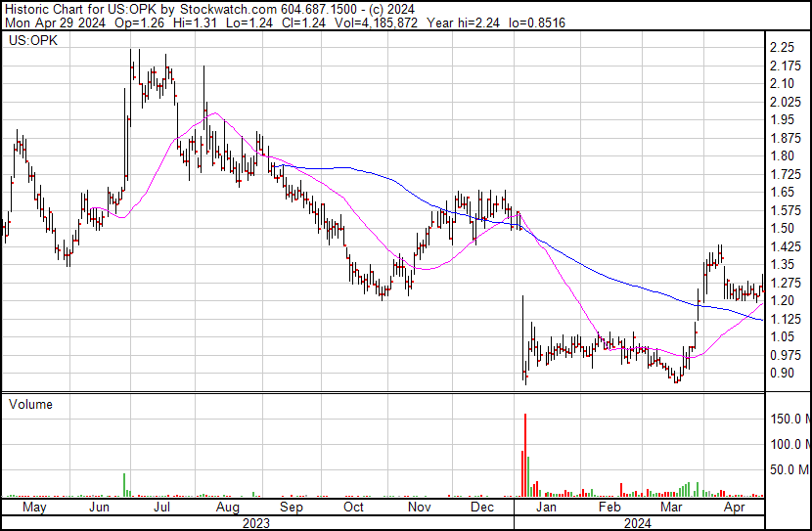Select the 2.025 price axis label
Screen dimensions: 812x531
click(786, 102)
